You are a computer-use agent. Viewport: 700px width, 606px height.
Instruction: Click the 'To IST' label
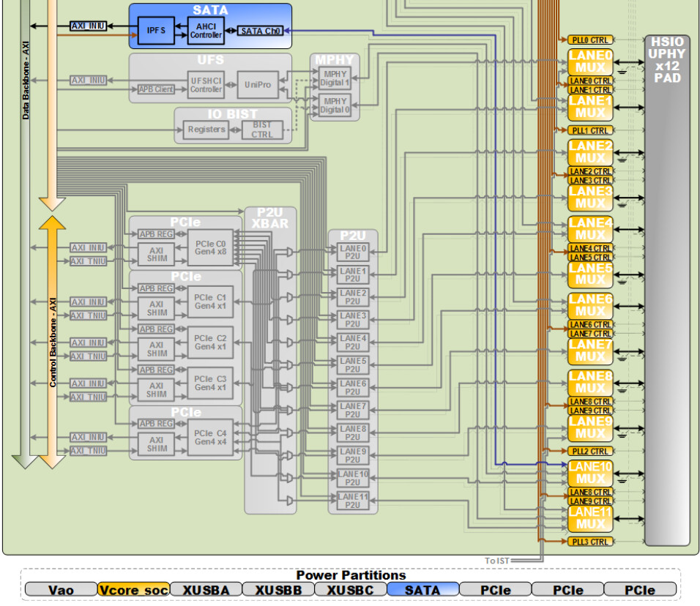tap(497, 561)
